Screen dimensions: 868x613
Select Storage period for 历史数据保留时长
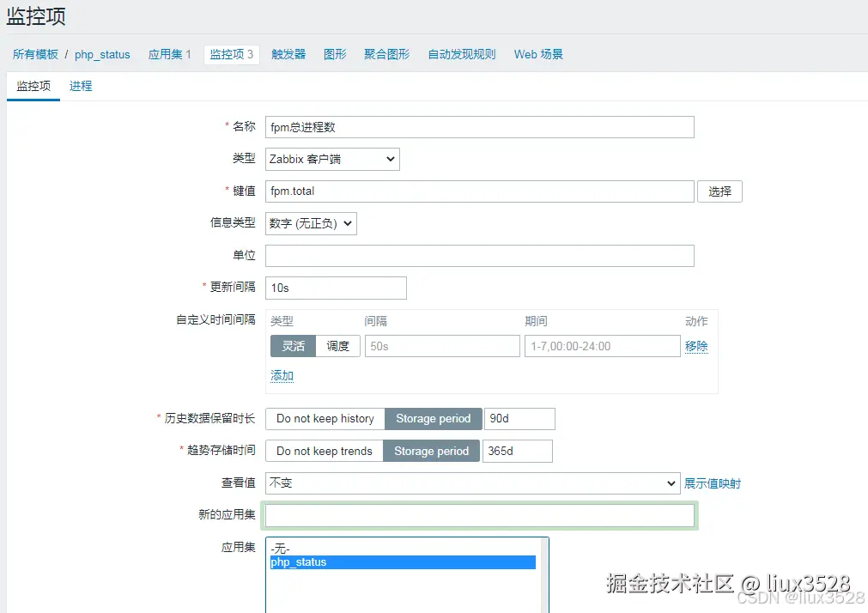[434, 419]
